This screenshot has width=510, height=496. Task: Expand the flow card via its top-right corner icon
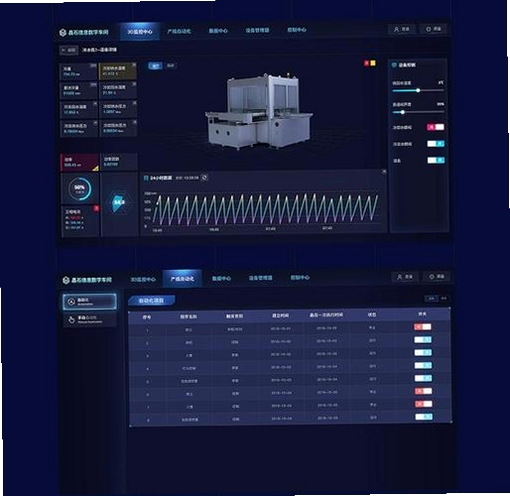(93, 65)
